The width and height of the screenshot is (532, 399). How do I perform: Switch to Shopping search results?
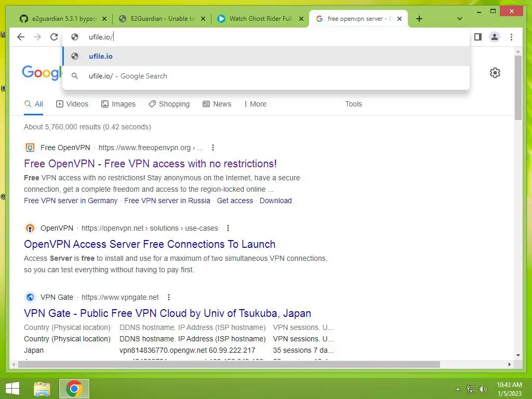[x=169, y=104]
